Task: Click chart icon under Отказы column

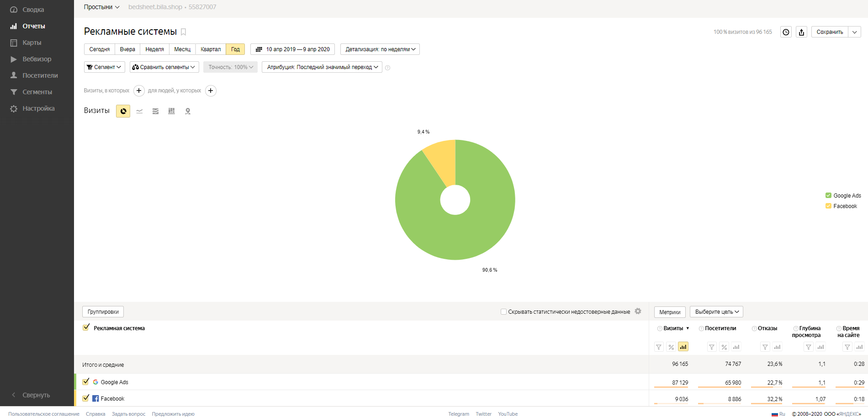Action: pos(777,347)
